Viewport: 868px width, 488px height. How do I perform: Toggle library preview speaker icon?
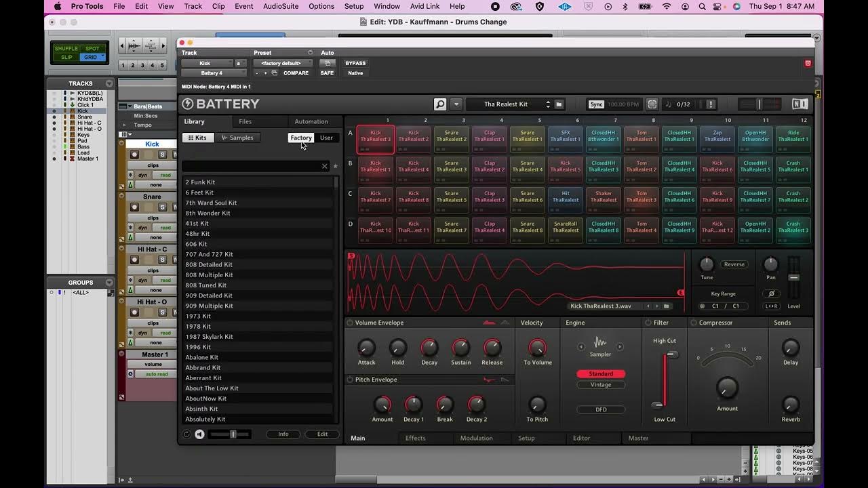coord(200,434)
